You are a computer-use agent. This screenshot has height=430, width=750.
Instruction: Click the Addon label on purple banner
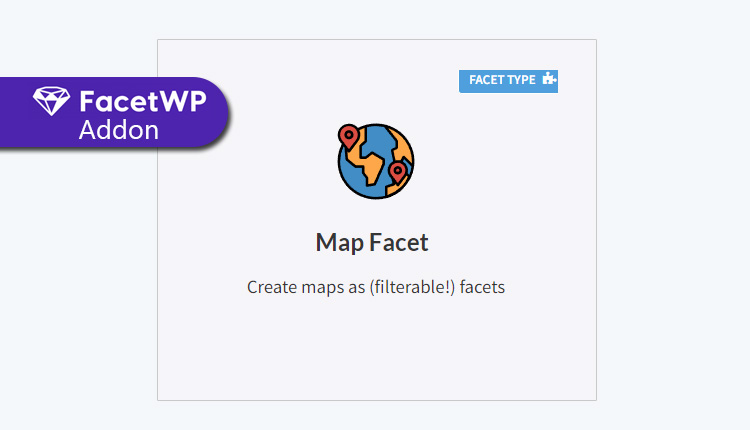click(119, 130)
